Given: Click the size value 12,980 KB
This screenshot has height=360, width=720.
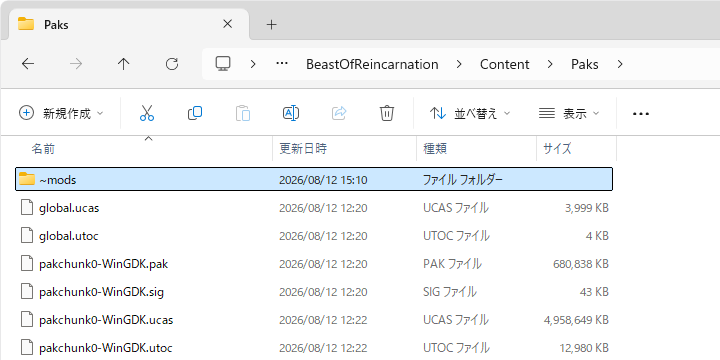Looking at the screenshot, I should click(x=584, y=348).
